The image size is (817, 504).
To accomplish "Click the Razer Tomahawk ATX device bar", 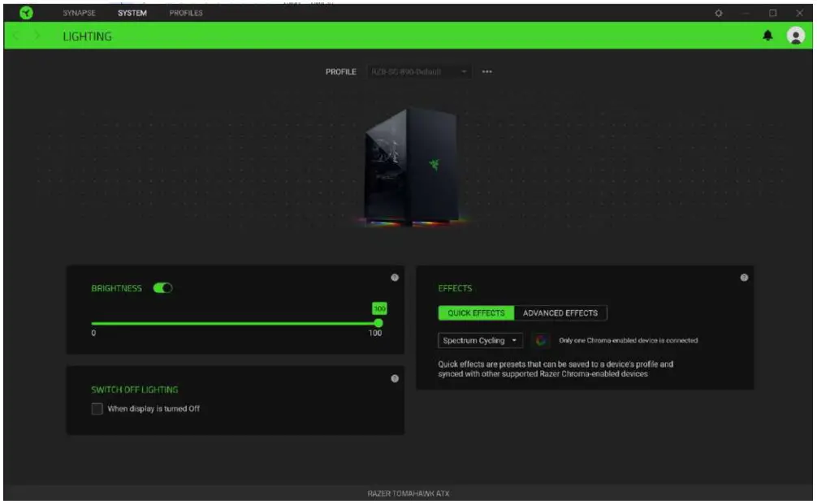I will [x=408, y=493].
